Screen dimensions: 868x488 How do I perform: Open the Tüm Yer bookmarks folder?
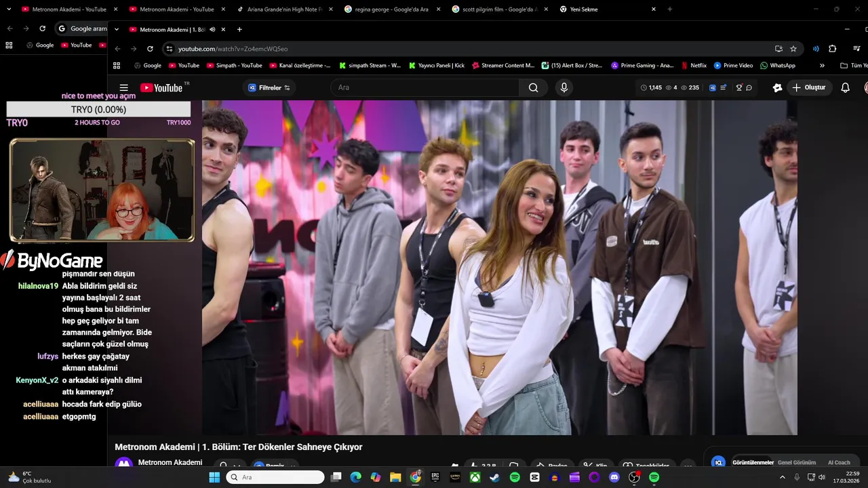(854, 66)
